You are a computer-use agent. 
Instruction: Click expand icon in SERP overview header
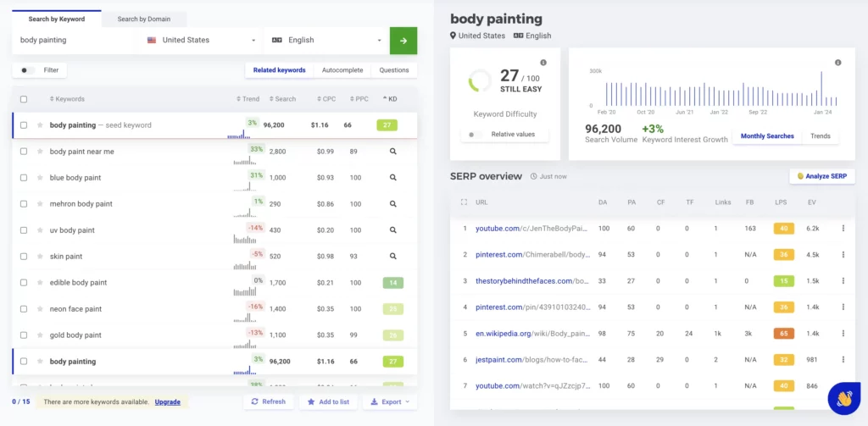point(464,202)
